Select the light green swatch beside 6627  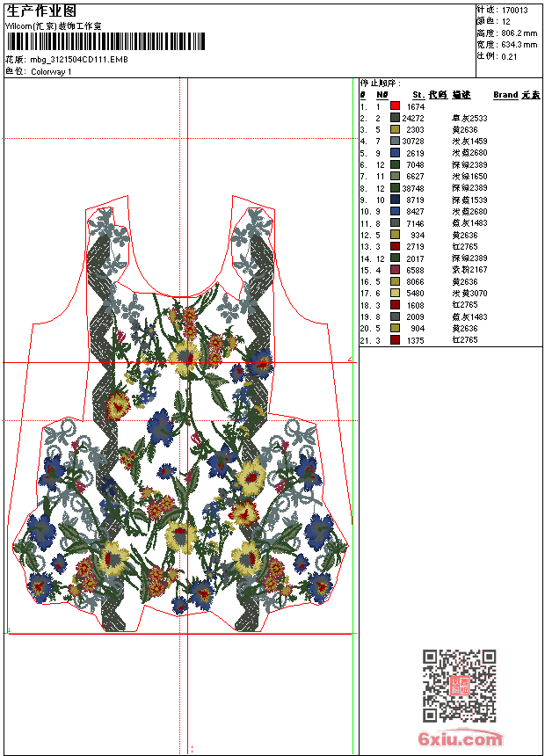coord(395,176)
